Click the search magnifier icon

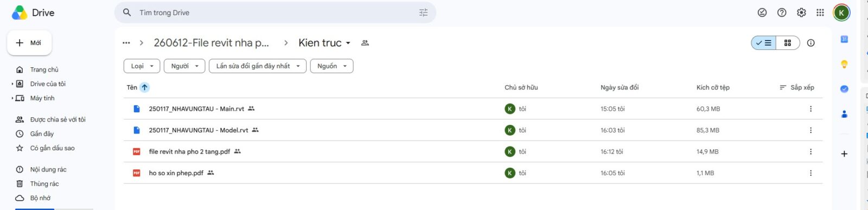coord(127,12)
